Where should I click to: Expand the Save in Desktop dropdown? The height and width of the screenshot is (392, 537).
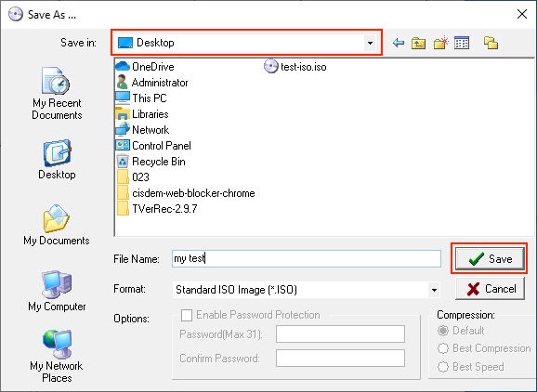[x=370, y=43]
